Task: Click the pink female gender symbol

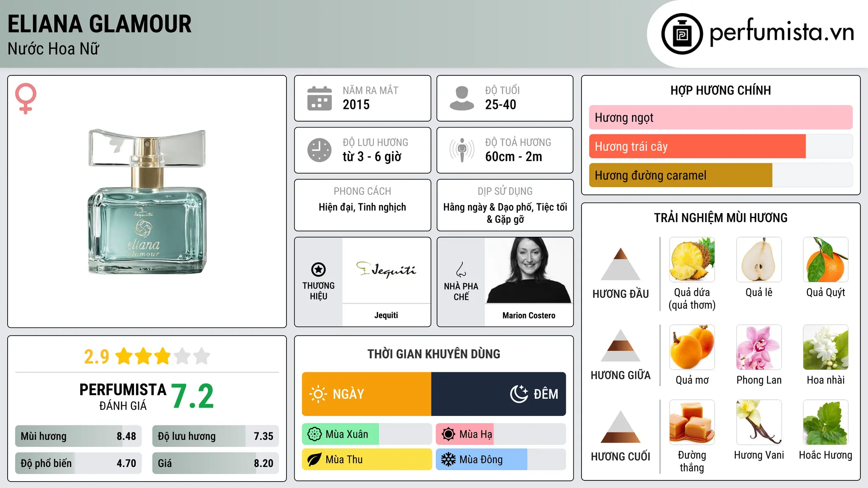Action: point(26,98)
